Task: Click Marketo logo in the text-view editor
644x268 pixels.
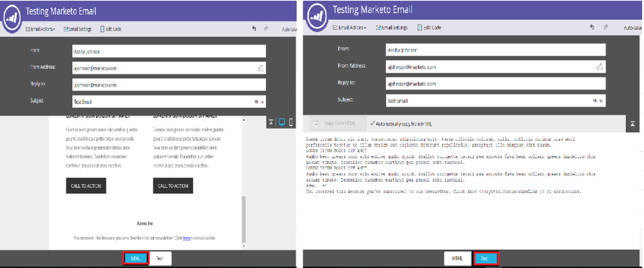Action: point(316,16)
